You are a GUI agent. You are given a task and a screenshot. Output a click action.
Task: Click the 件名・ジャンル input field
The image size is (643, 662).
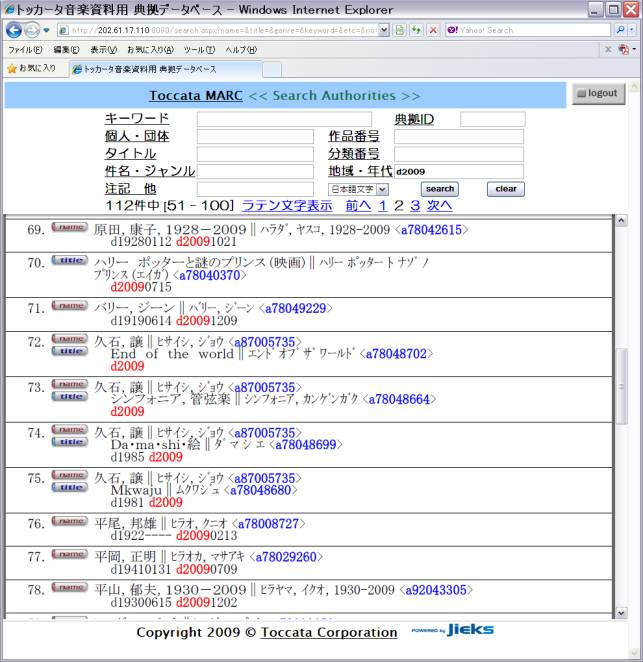coord(255,171)
